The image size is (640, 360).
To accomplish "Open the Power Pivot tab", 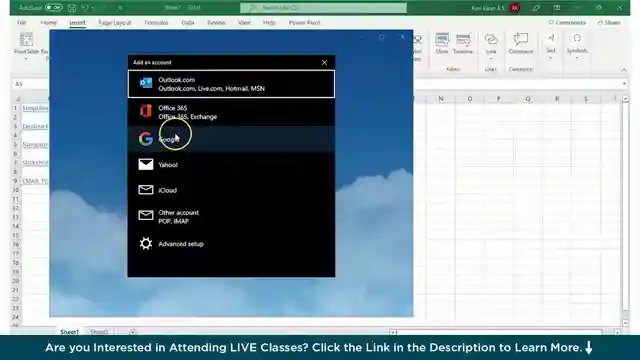I will [x=304, y=23].
